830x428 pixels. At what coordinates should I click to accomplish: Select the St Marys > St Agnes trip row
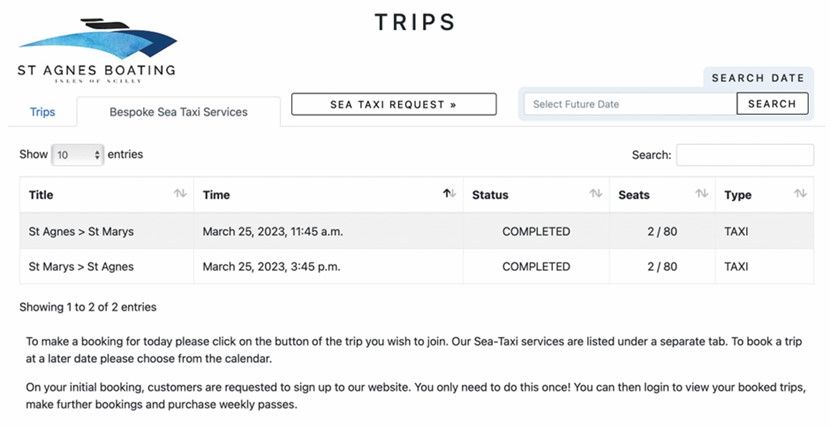pyautogui.click(x=417, y=267)
